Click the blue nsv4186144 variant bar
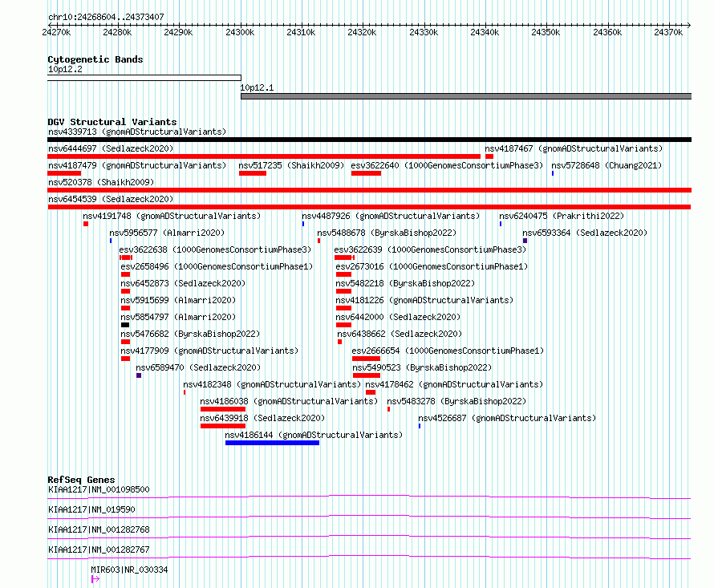Viewport: 714px width, 588px height. [272, 443]
